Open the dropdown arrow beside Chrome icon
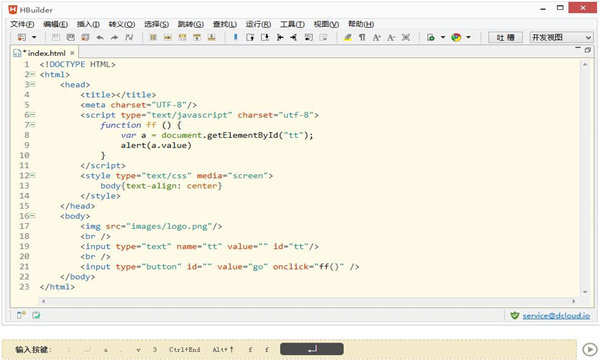This screenshot has width=600, height=360. coord(468,37)
